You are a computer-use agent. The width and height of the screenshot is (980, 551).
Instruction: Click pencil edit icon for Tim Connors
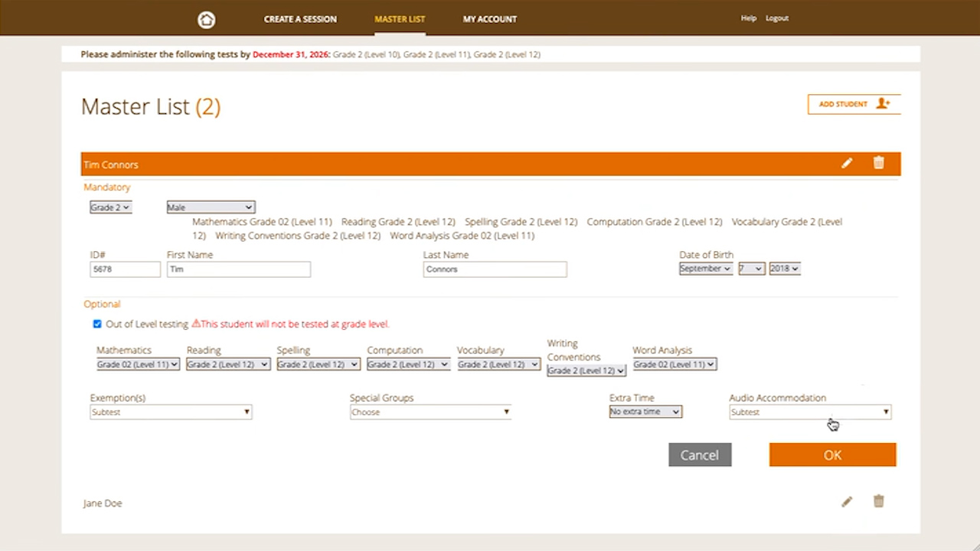coord(847,163)
